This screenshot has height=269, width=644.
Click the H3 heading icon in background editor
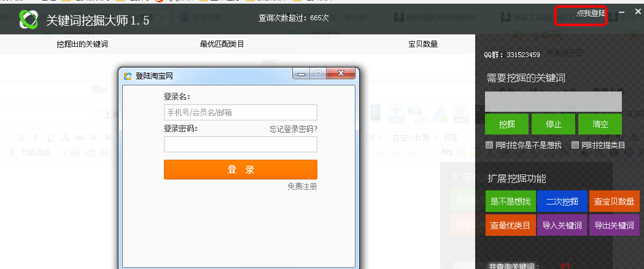coord(447,152)
